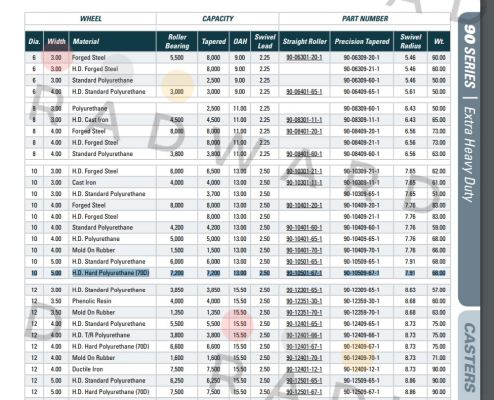494x400 pixels.
Task: Click the Ductile Iron material cell
Action: [88, 369]
